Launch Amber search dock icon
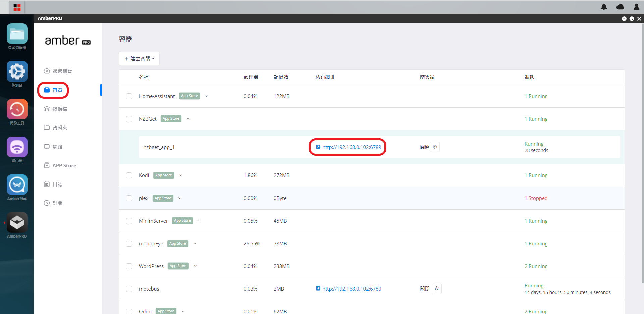This screenshot has width=644, height=314. pos(17,185)
